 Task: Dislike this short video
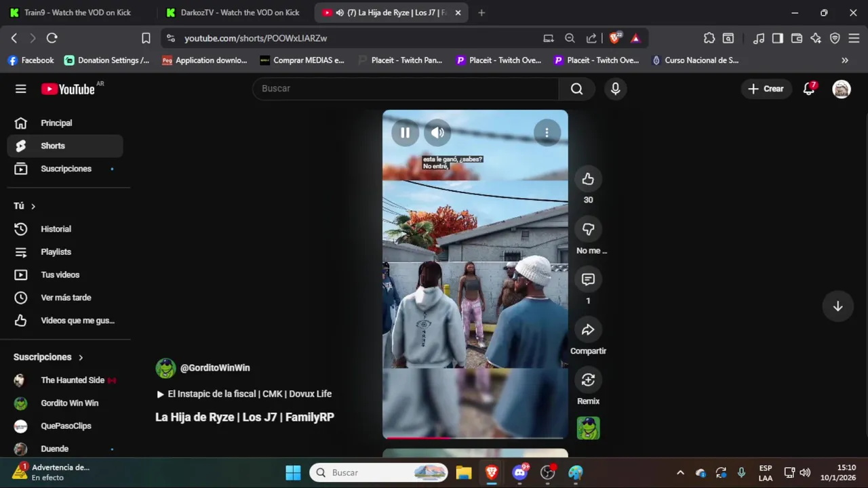pyautogui.click(x=588, y=229)
